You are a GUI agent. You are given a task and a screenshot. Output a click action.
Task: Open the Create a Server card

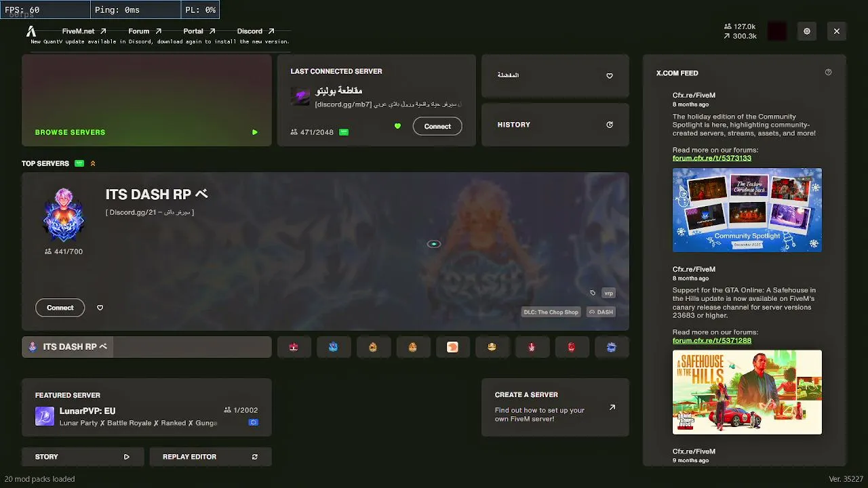[x=555, y=407]
